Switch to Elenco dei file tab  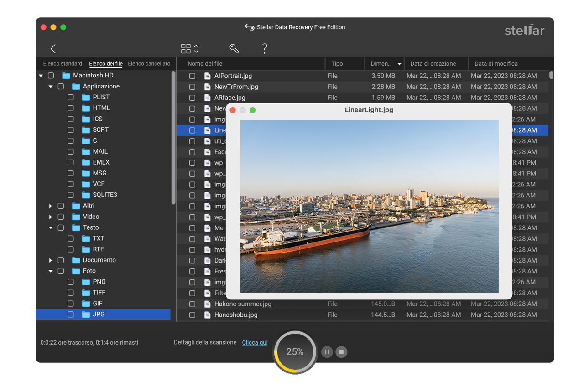pyautogui.click(x=106, y=64)
